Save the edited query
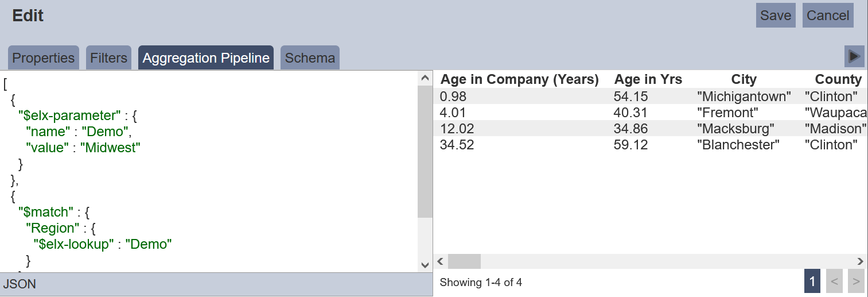 (776, 16)
